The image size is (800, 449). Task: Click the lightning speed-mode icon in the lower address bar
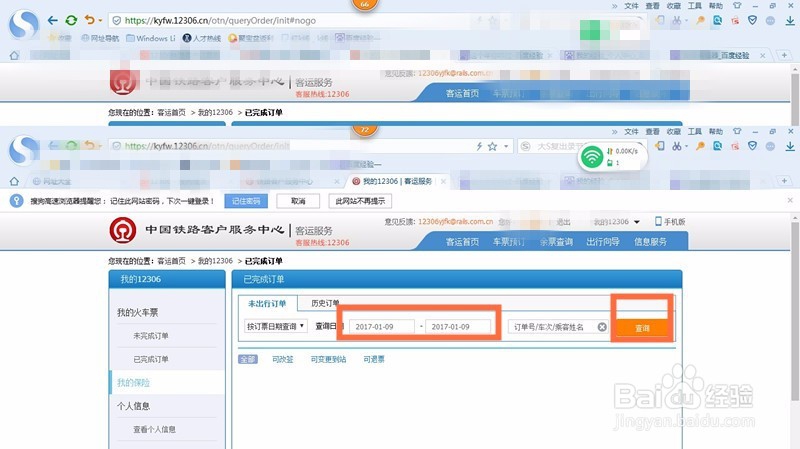click(479, 146)
